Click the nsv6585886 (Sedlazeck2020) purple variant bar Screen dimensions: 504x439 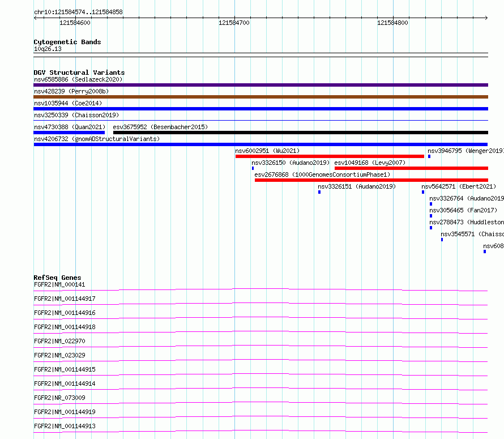[x=260, y=85]
